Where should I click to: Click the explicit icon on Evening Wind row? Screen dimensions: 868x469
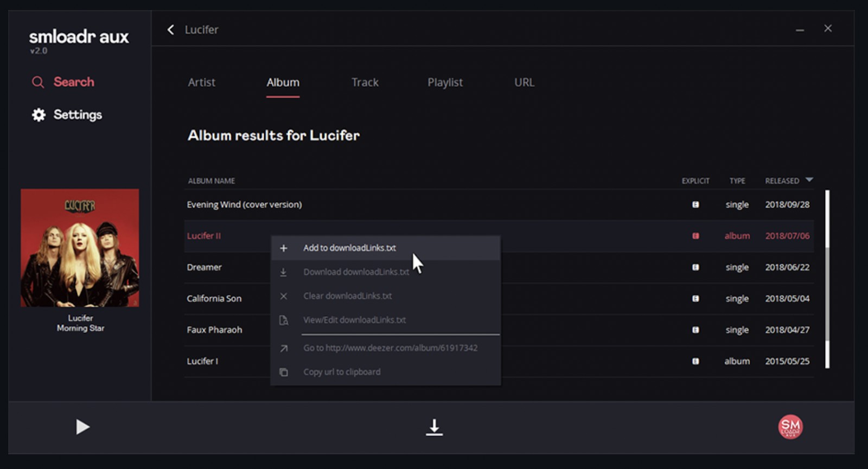coord(695,204)
